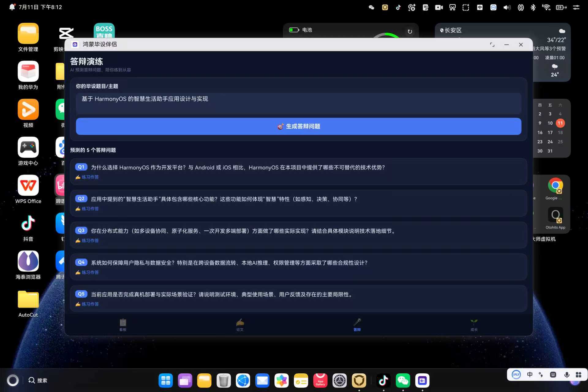
Task: Select the Q2 智慧生活助手 question text
Action: (x=224, y=199)
